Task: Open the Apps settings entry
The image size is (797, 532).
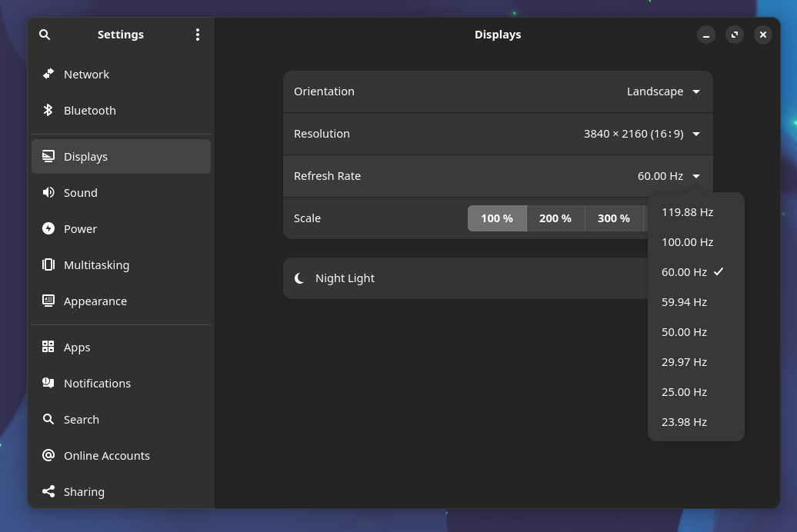Action: point(121,347)
